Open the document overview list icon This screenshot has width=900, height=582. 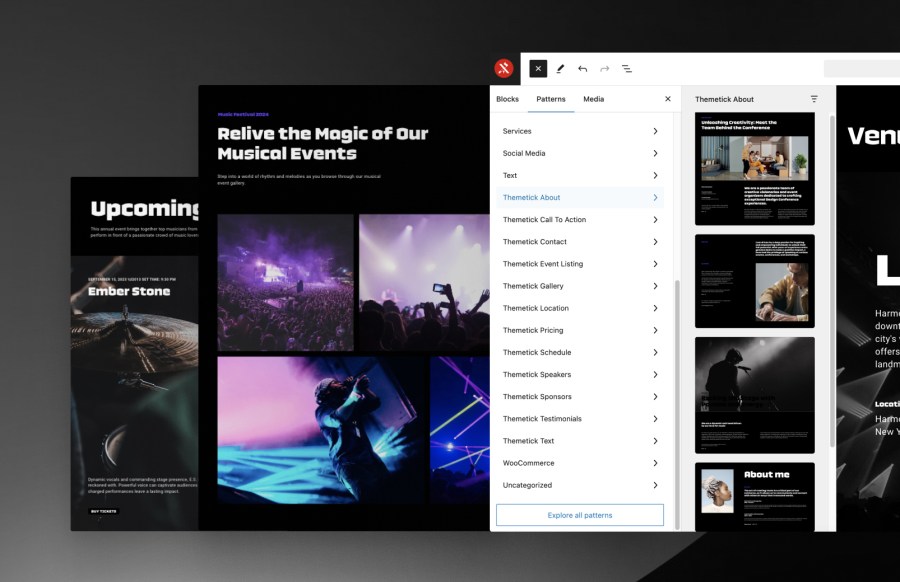point(627,69)
